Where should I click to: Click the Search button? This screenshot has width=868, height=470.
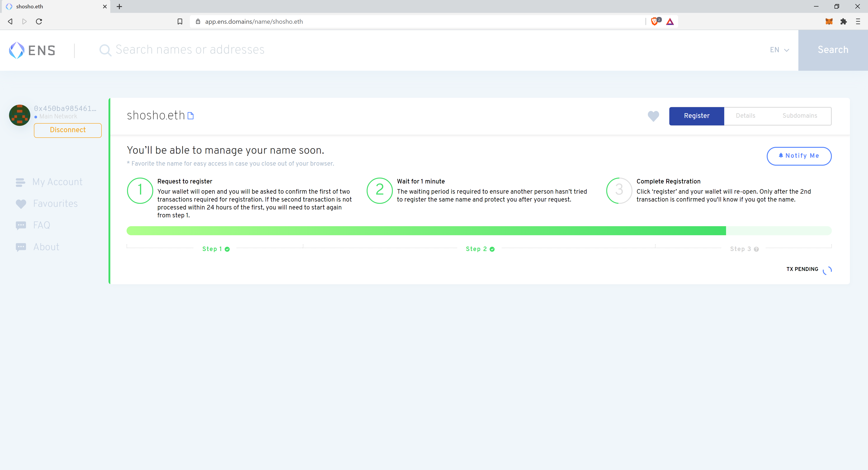(x=833, y=50)
